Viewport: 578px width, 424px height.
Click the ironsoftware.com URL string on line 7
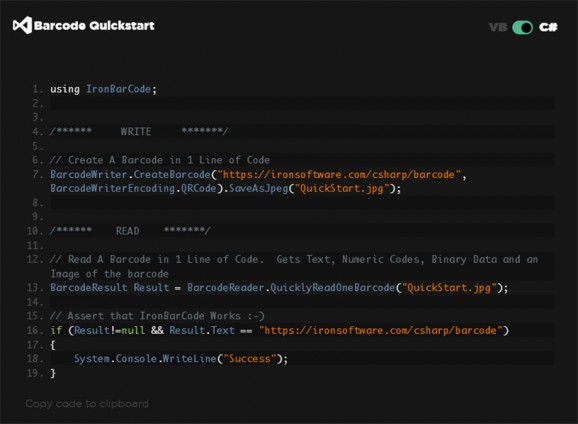339,174
